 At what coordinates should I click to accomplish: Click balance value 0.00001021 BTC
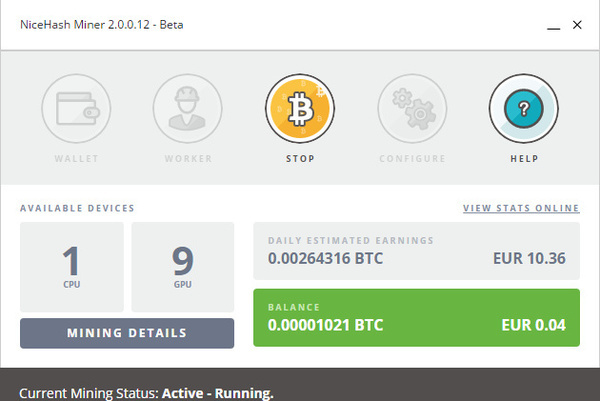click(325, 325)
